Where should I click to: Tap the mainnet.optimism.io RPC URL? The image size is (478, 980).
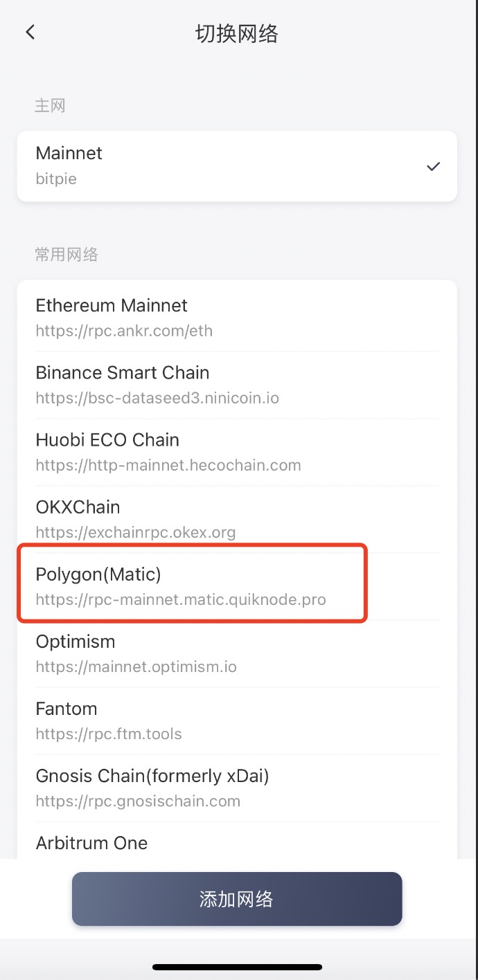click(x=136, y=667)
